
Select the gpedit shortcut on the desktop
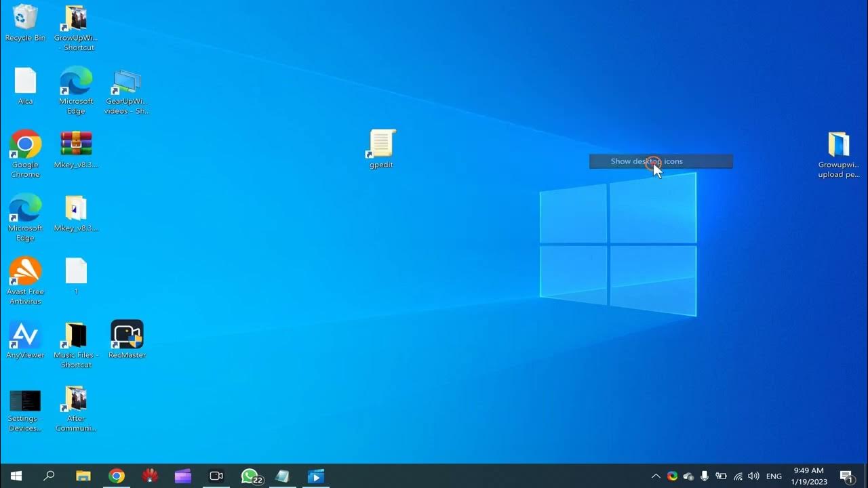coord(381,148)
